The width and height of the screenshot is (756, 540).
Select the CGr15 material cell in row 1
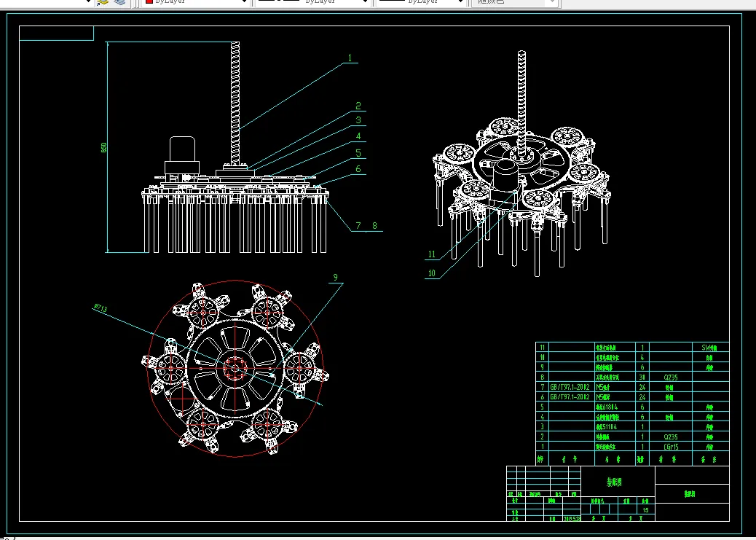click(x=671, y=447)
